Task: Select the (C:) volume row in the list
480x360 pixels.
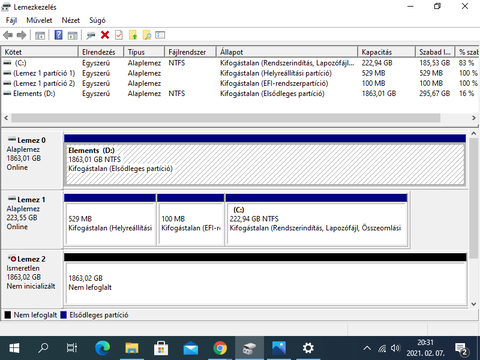Action: pos(240,63)
